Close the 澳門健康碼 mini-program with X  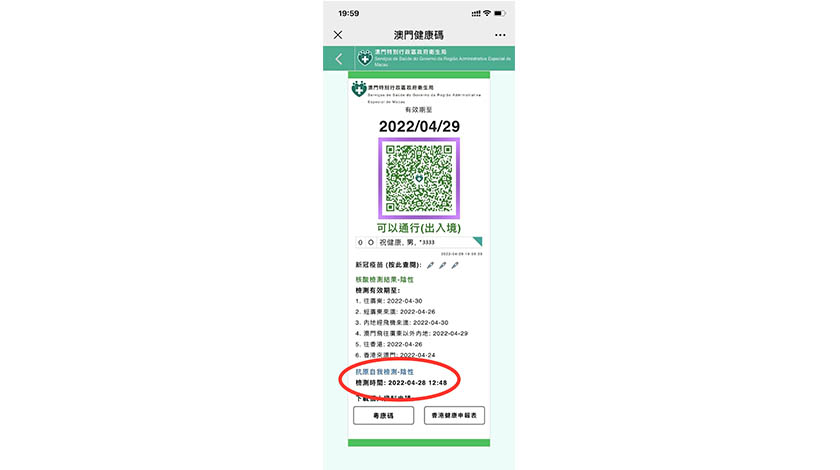tap(338, 35)
